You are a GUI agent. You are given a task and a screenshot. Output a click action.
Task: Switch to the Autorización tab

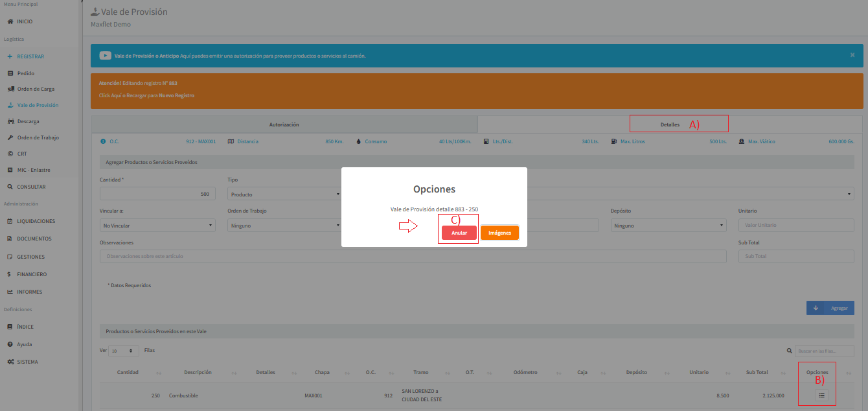284,124
